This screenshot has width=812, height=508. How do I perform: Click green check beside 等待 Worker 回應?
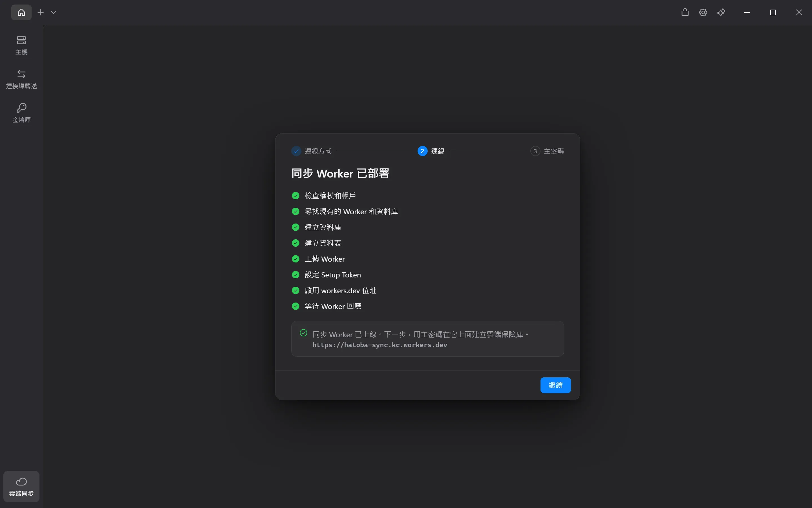point(295,306)
